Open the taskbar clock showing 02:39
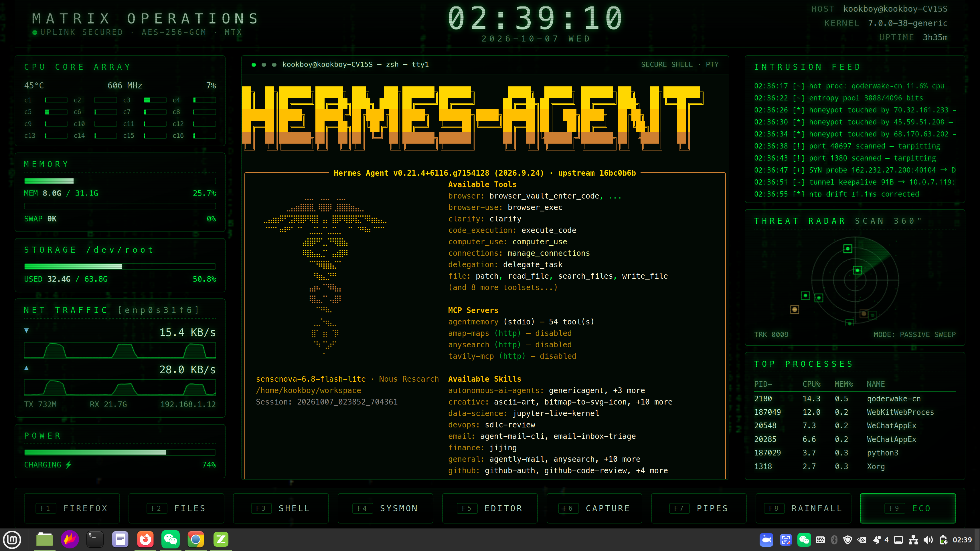This screenshot has width=980, height=551. (x=962, y=540)
